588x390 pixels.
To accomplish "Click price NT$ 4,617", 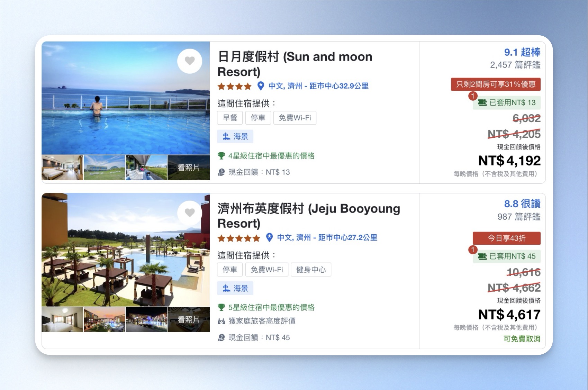I will coord(509,315).
